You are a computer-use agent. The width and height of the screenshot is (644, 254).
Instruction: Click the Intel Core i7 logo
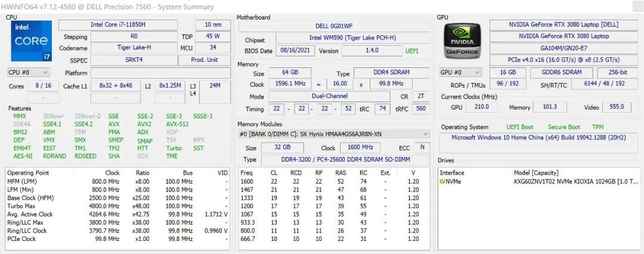point(31,41)
